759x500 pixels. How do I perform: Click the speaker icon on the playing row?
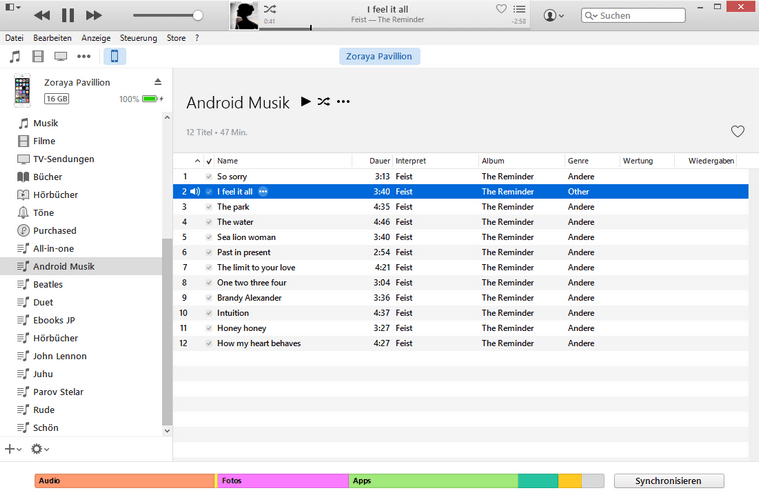tap(195, 192)
